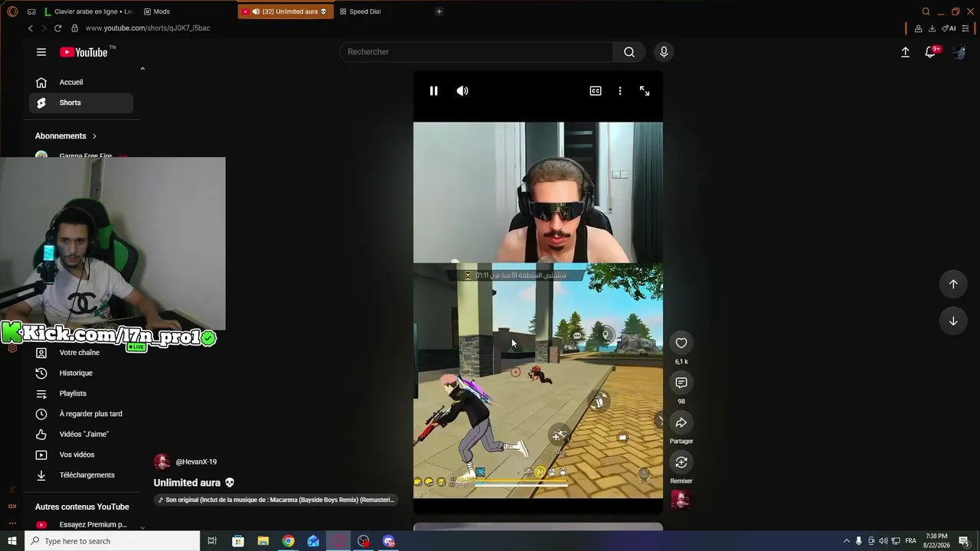Open the Windows Start menu

(x=11, y=541)
